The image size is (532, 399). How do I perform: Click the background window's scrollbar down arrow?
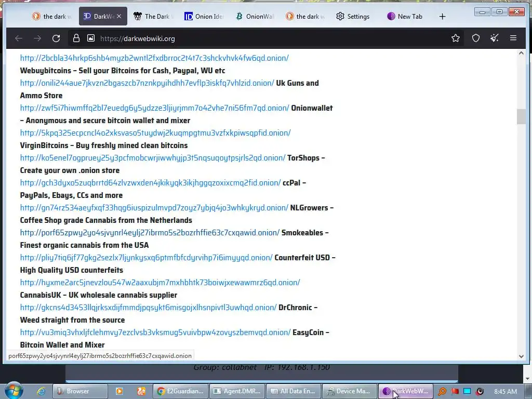coord(528,378)
